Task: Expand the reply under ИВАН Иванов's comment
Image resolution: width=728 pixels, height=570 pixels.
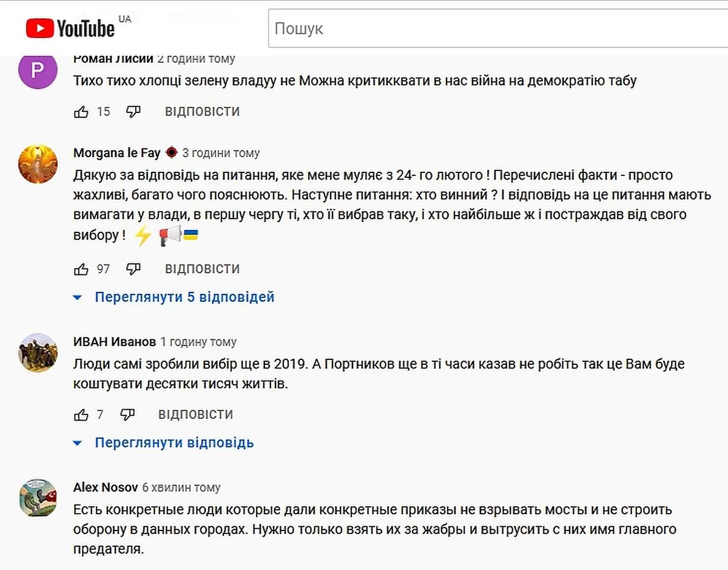Action: click(x=174, y=443)
